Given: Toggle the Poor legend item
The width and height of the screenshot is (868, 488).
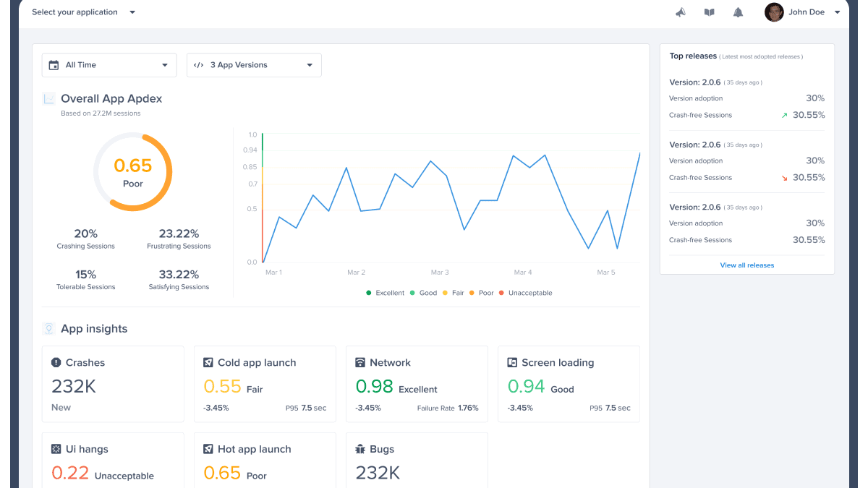Looking at the screenshot, I should point(482,293).
